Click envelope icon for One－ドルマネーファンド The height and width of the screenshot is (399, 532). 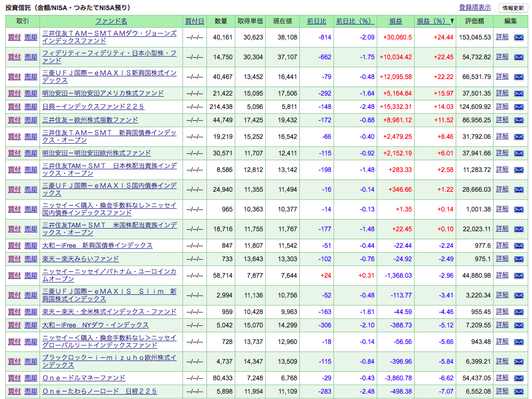[x=519, y=378]
